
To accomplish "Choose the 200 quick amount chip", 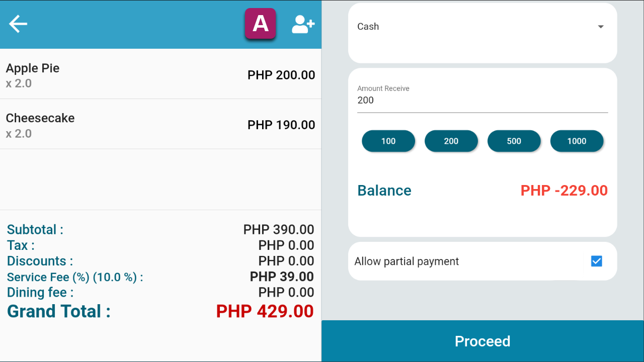I will click(x=451, y=141).
